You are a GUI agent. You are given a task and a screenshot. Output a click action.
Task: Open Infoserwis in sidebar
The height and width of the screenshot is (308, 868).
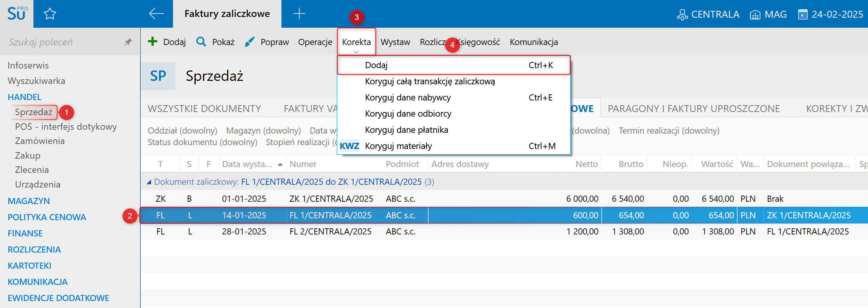point(28,65)
